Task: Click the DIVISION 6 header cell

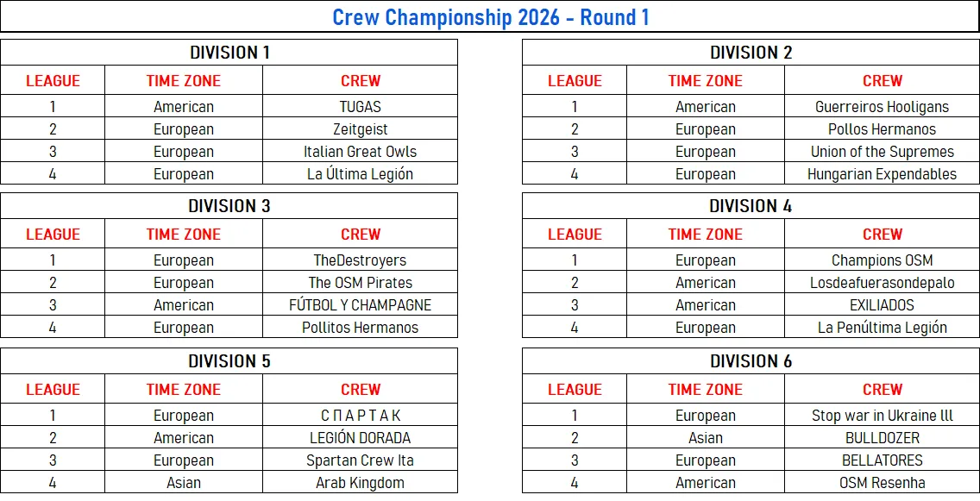Action: tap(751, 361)
